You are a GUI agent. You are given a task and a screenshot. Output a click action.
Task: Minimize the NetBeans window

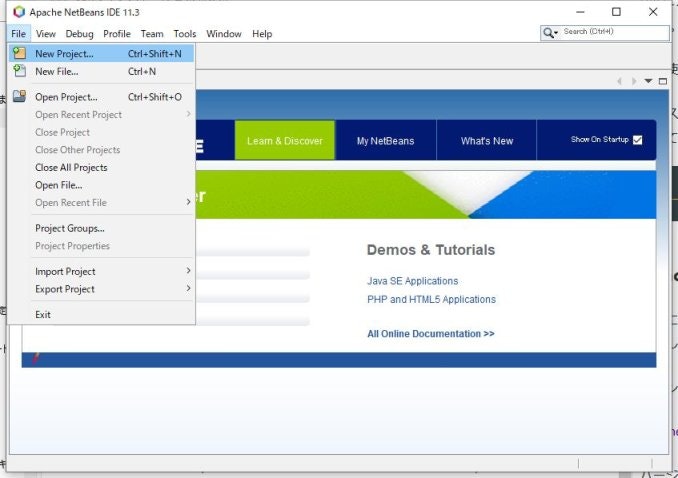click(x=580, y=12)
